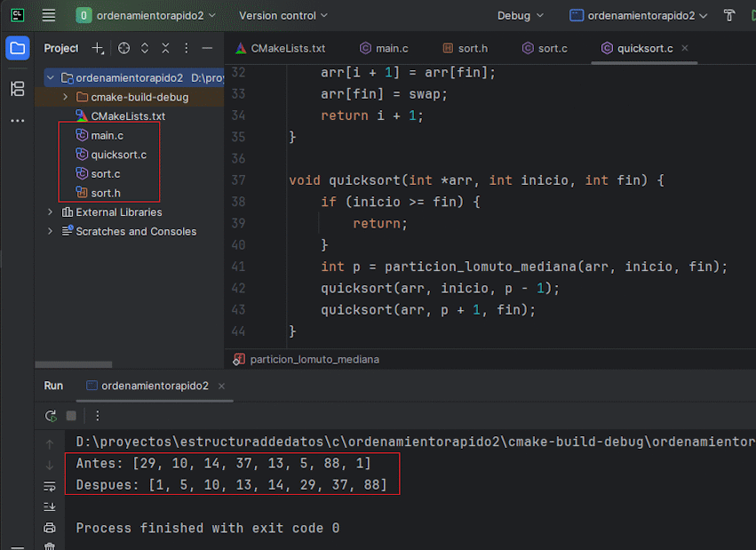756x550 pixels.
Task: Hide the Project tool window
Action: pos(206,48)
